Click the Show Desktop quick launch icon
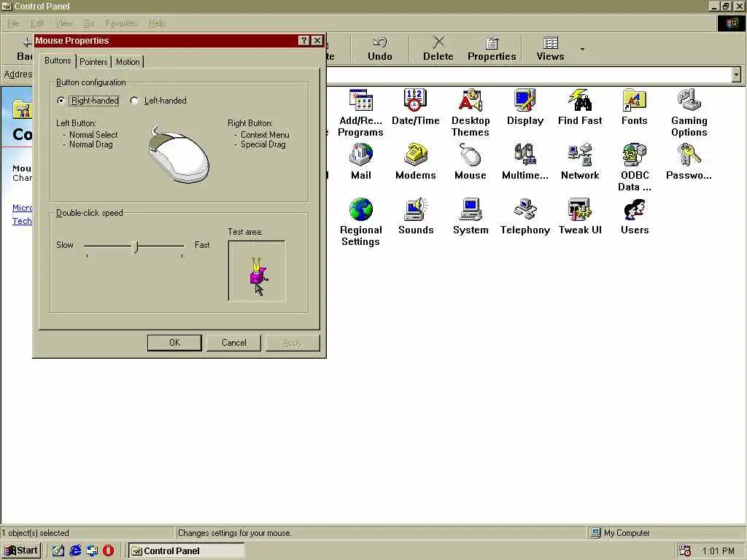This screenshot has width=747, height=560. point(58,551)
